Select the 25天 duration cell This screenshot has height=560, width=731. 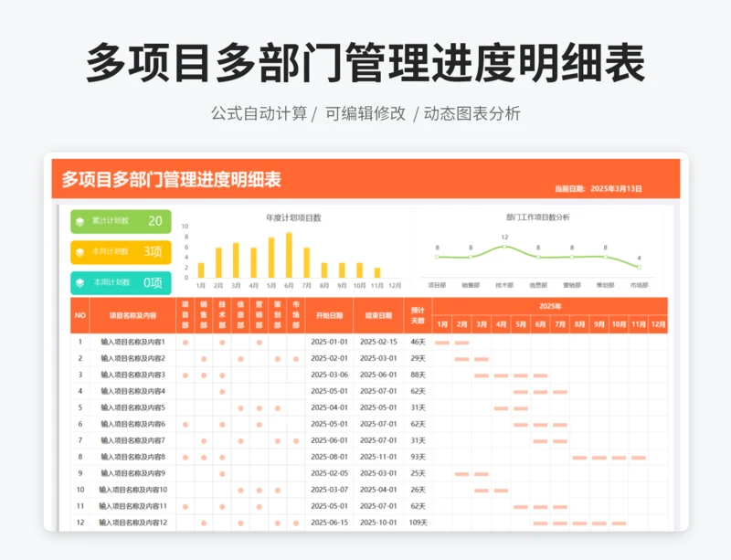(418, 473)
